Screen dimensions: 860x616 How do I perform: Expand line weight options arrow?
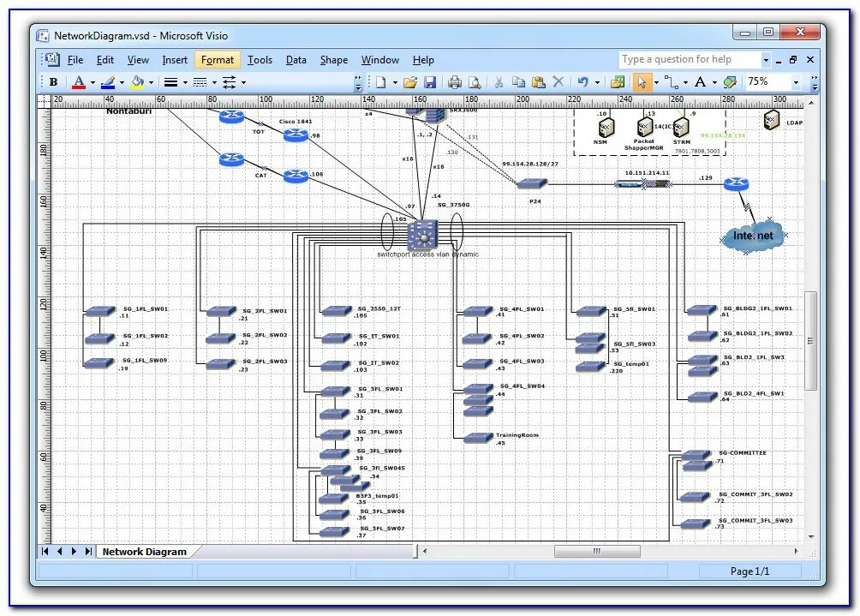[185, 83]
